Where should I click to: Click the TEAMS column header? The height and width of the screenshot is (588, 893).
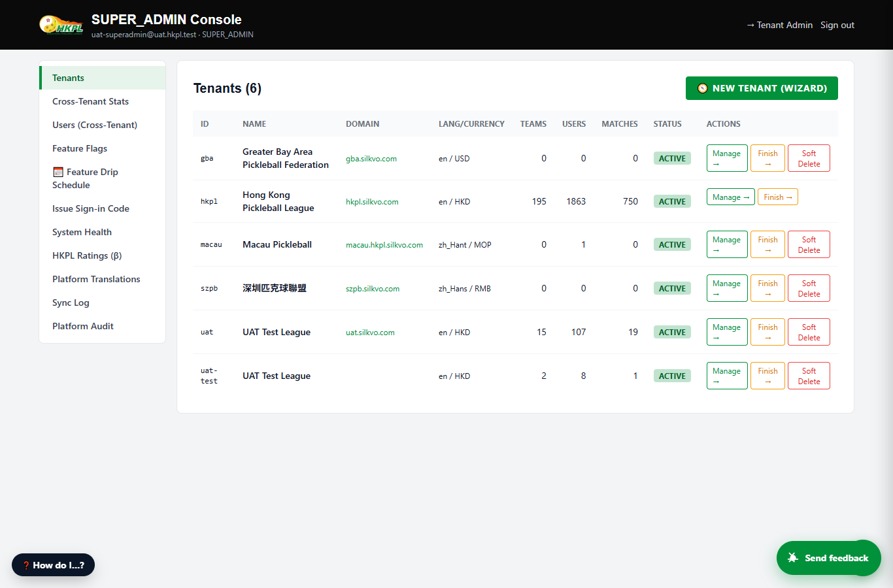coord(533,123)
